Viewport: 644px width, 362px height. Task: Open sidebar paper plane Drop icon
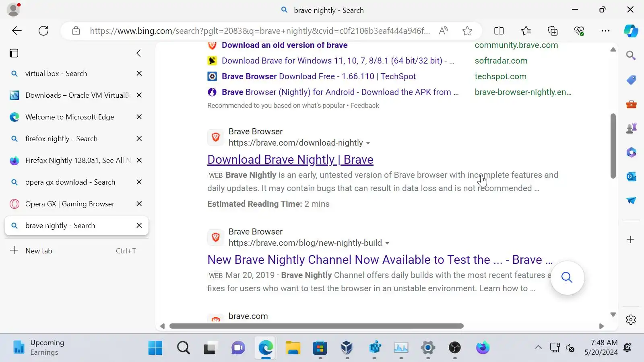click(x=631, y=201)
